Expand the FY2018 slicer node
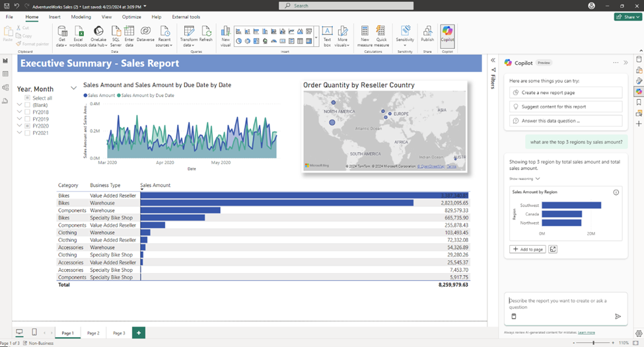The height and width of the screenshot is (347, 644). (19, 112)
